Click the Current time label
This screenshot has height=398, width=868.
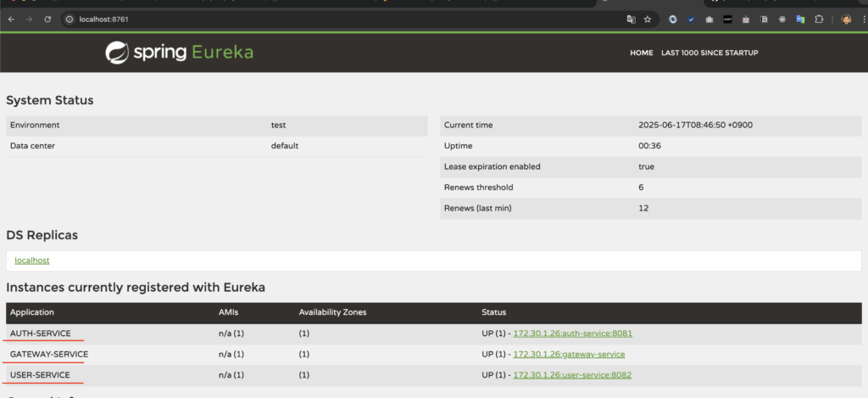tap(468, 126)
